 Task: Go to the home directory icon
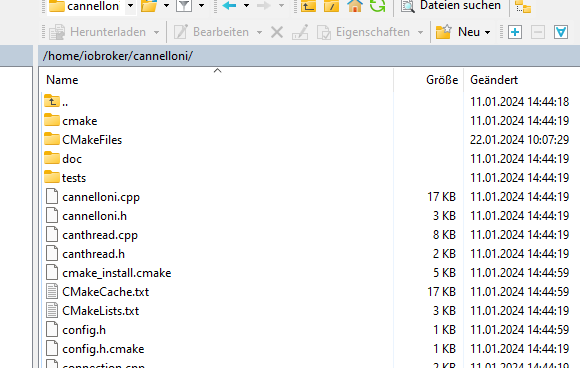[x=354, y=6]
